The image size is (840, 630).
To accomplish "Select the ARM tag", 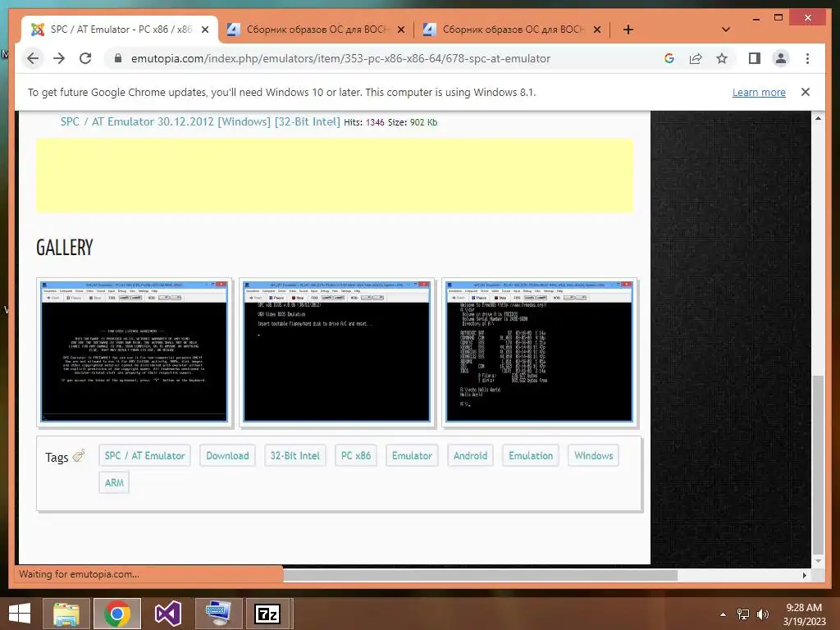I will click(x=114, y=482).
